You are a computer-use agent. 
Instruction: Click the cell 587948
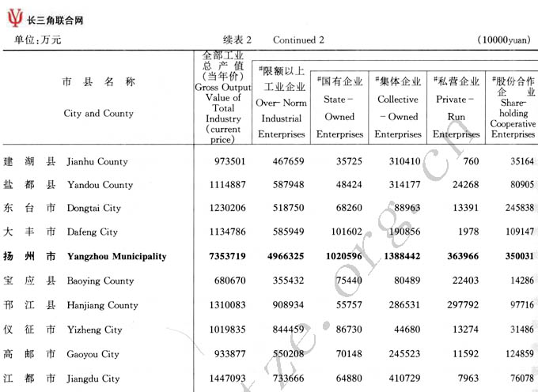[x=288, y=185]
